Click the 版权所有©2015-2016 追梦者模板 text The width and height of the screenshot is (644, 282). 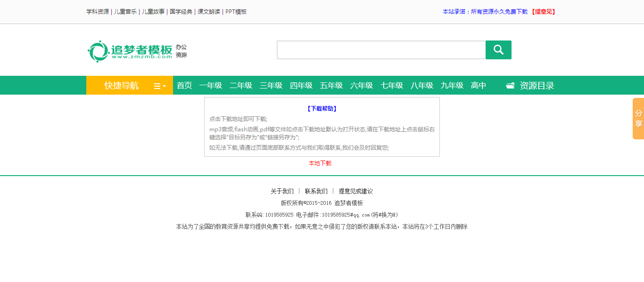322,203
